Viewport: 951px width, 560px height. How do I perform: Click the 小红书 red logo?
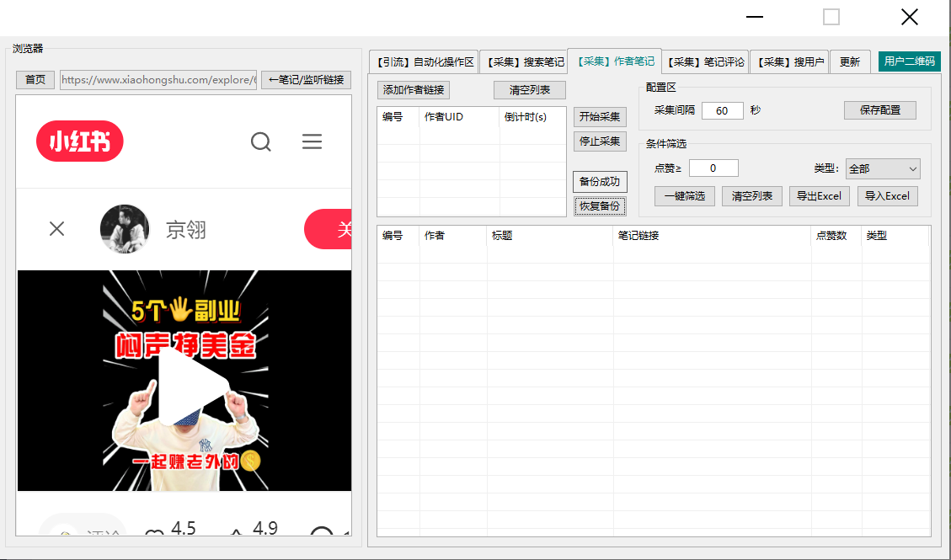tap(80, 141)
